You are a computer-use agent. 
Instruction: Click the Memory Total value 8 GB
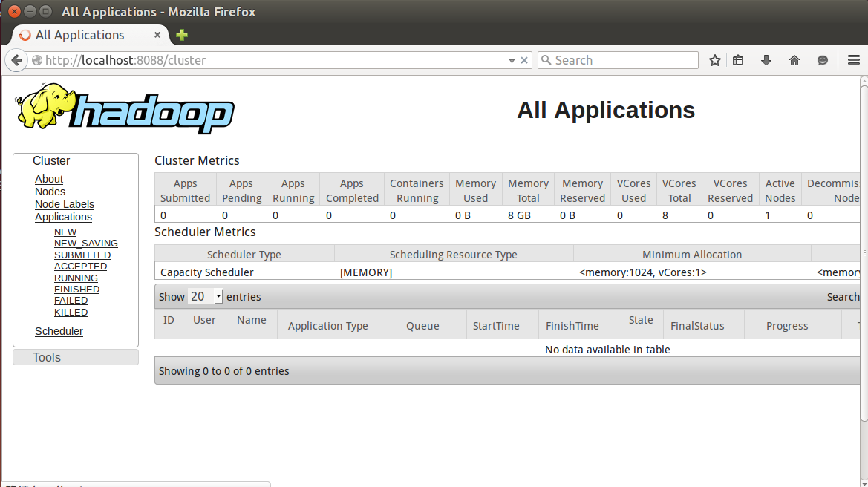(x=519, y=215)
